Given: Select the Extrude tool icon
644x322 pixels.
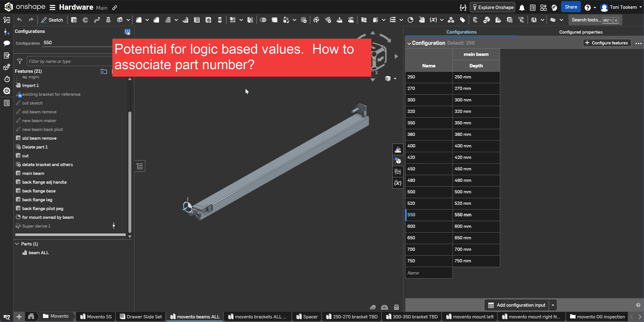Looking at the screenshot, I should (74, 20).
